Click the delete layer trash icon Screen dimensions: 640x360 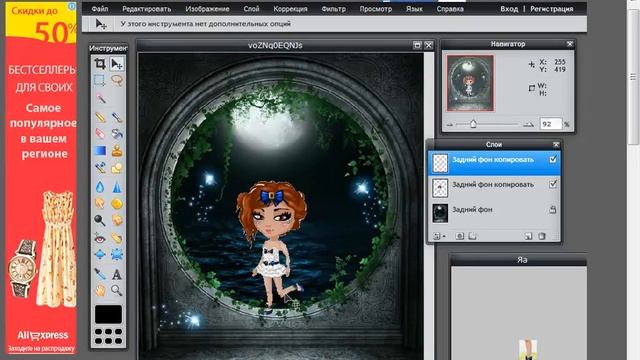pyautogui.click(x=542, y=236)
